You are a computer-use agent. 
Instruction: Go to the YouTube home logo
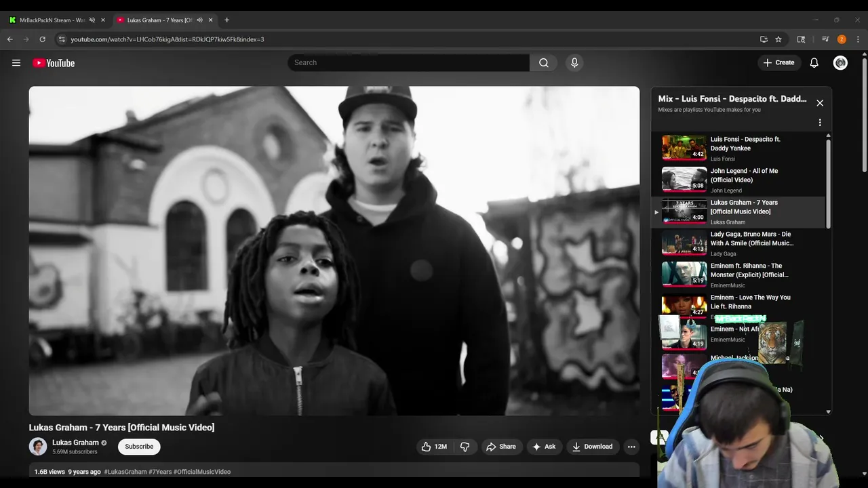pyautogui.click(x=54, y=63)
